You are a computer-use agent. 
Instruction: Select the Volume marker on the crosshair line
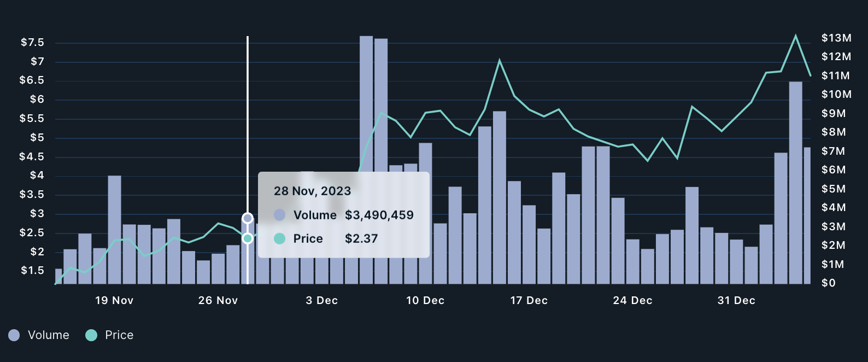[x=248, y=218]
